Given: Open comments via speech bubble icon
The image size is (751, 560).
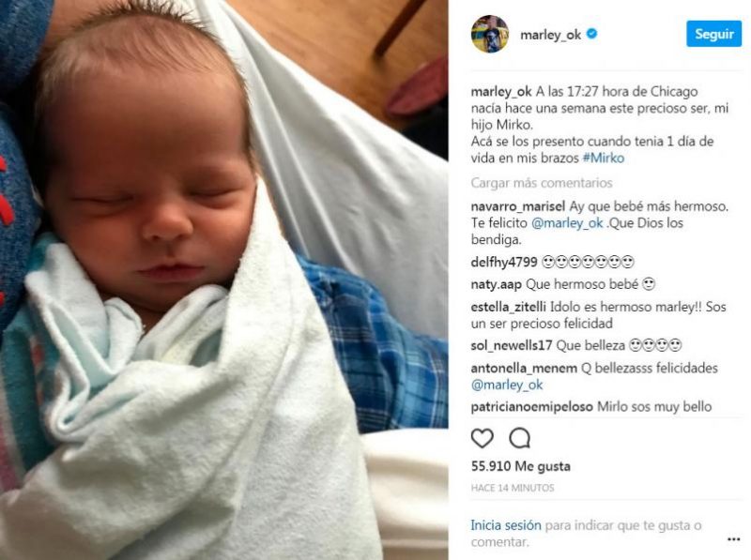Looking at the screenshot, I should pos(520,437).
